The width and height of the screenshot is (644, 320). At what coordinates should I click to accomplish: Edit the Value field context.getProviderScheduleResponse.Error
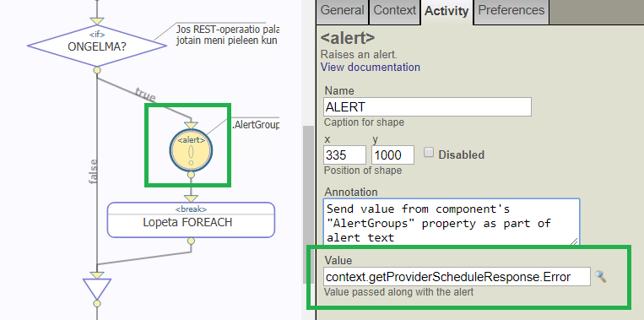pyautogui.click(x=457, y=277)
